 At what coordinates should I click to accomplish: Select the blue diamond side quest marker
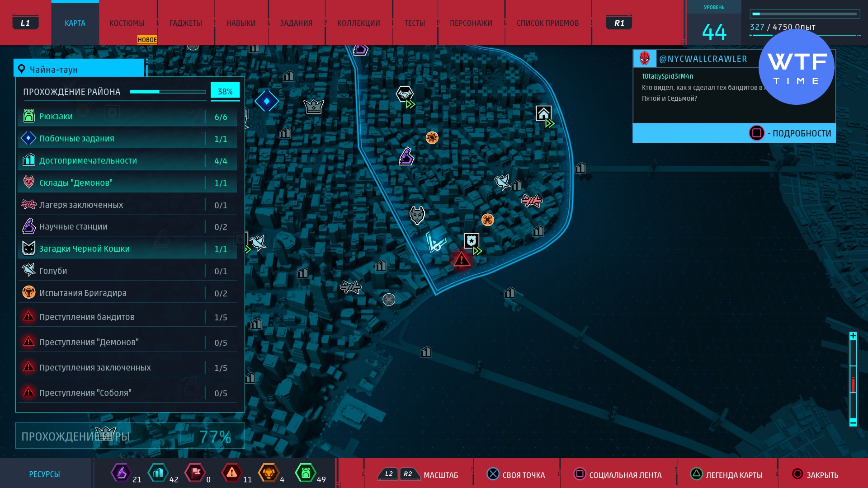(266, 101)
